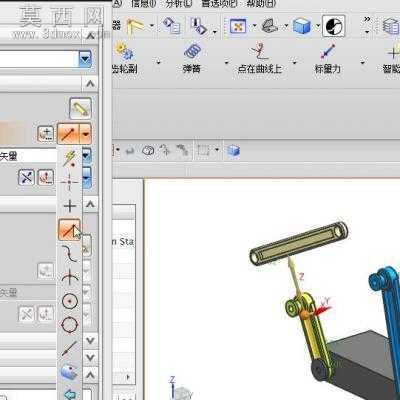Click the T-shaped handle part in viewport
Image resolution: width=400 pixels, height=400 pixels.
tap(298, 243)
